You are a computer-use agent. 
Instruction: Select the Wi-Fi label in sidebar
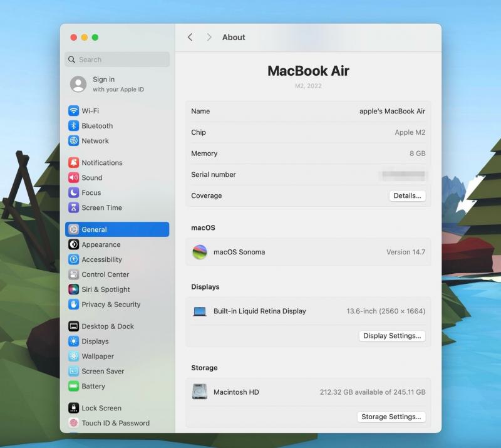[x=90, y=111]
